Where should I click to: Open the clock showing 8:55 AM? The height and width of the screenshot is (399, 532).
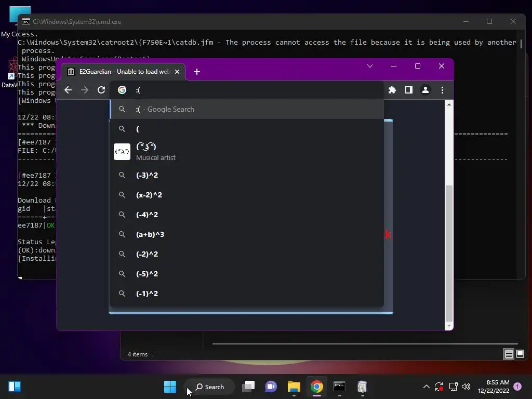[x=494, y=387]
